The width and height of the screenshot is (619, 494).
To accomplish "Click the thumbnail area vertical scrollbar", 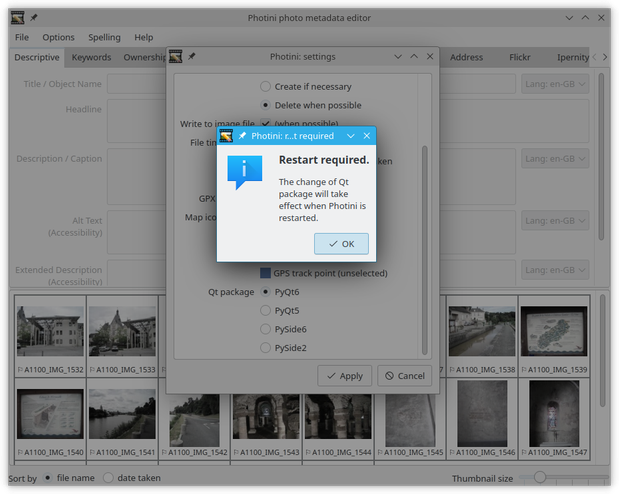I will [x=602, y=351].
